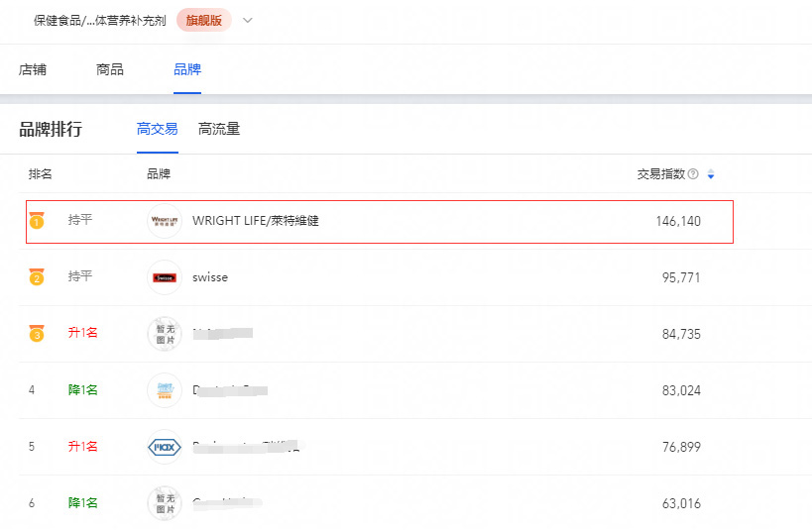Click the 旗舰版 badge

[204, 21]
